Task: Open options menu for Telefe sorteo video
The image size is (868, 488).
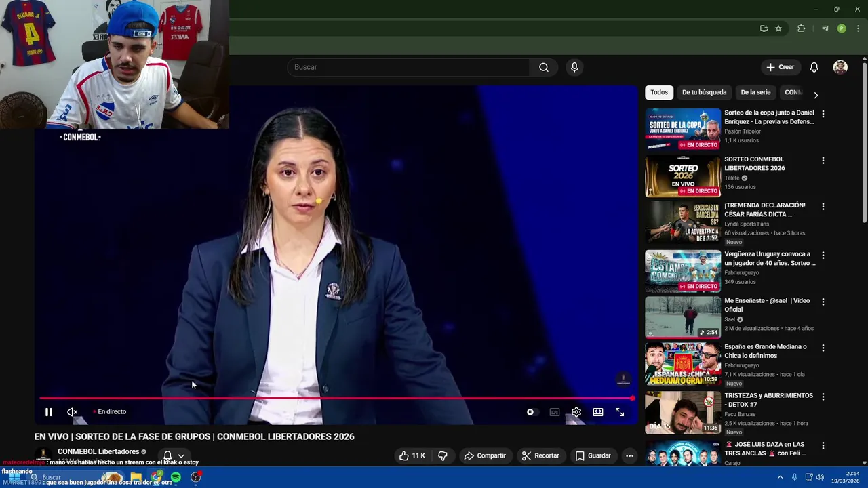Action: pos(823,161)
